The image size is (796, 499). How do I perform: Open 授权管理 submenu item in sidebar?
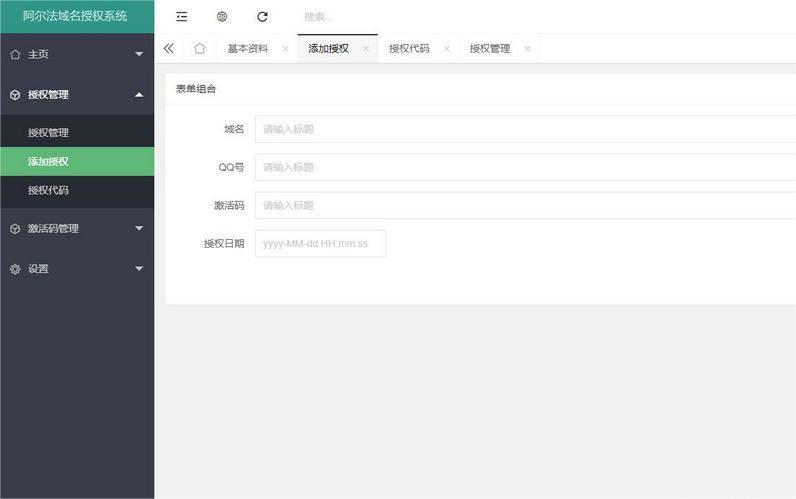coord(48,132)
